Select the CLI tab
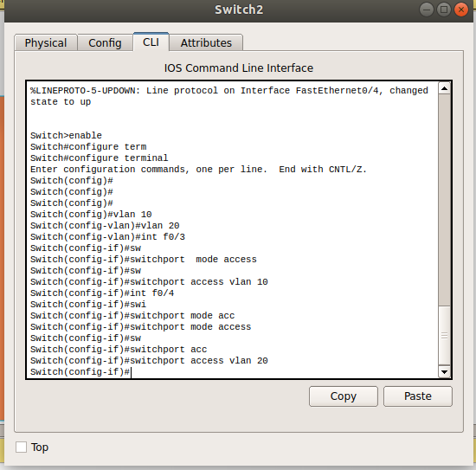This screenshot has height=470, width=476. 151,42
